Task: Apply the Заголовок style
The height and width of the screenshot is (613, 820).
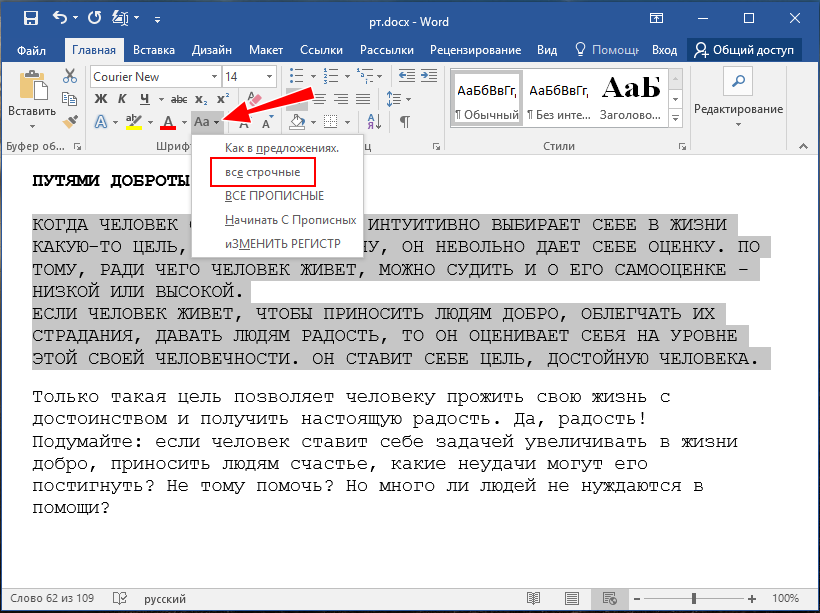Action: [631, 97]
